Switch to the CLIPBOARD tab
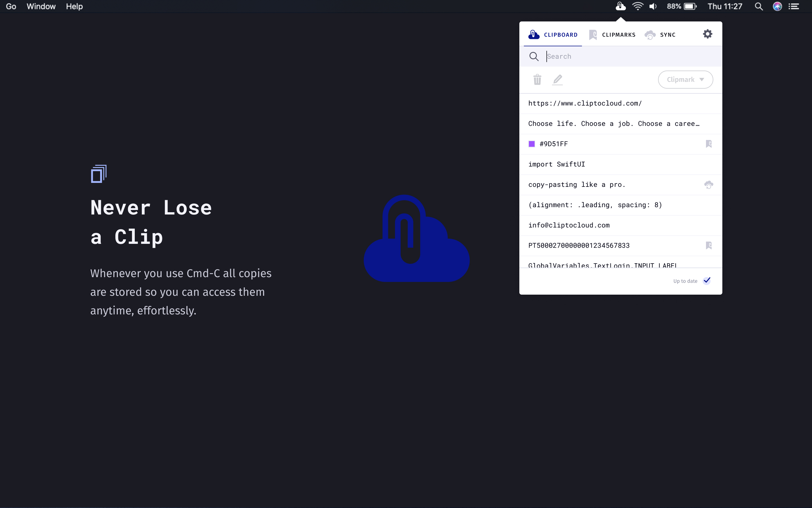Viewport: 812px width, 508px height. click(x=553, y=35)
